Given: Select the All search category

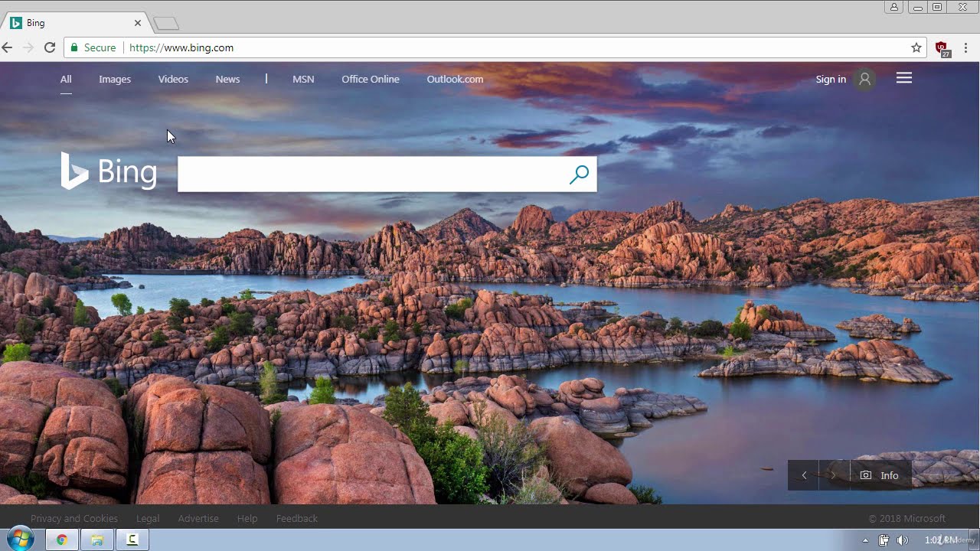Looking at the screenshot, I should 66,79.
